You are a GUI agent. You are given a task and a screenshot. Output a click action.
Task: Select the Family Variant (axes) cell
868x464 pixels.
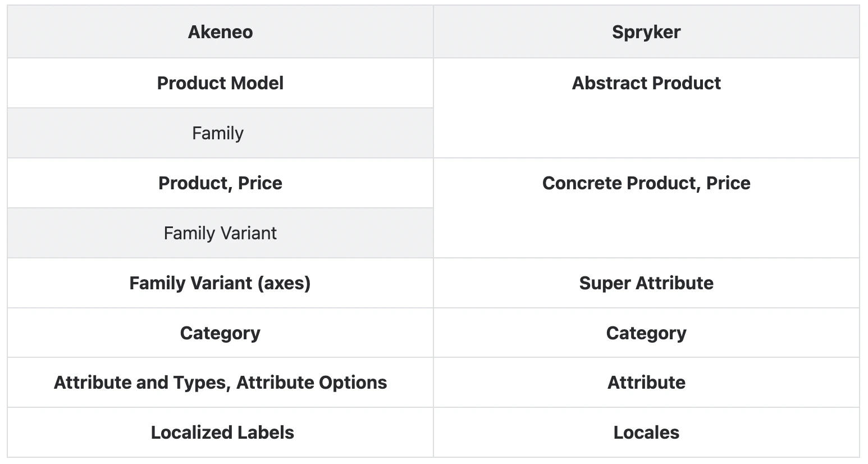pyautogui.click(x=220, y=283)
